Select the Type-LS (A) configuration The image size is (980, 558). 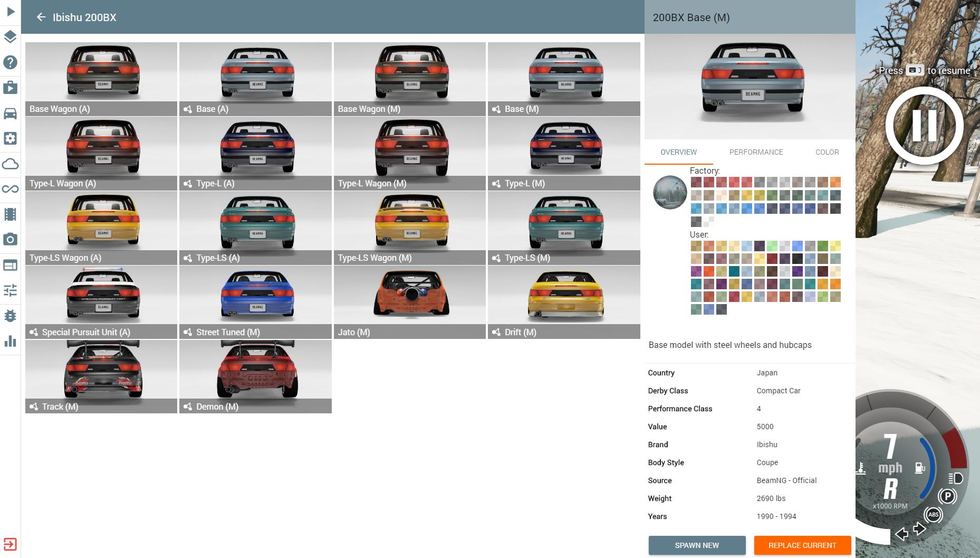click(255, 228)
